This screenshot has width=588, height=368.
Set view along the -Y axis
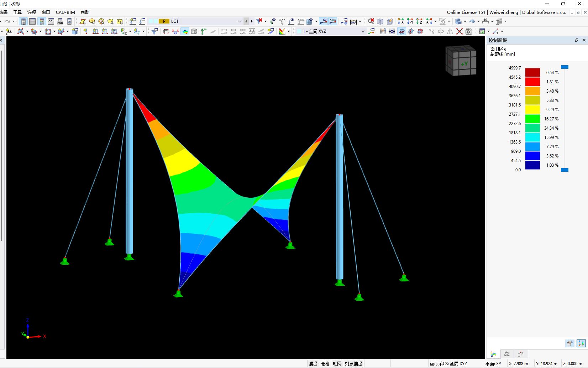click(410, 21)
